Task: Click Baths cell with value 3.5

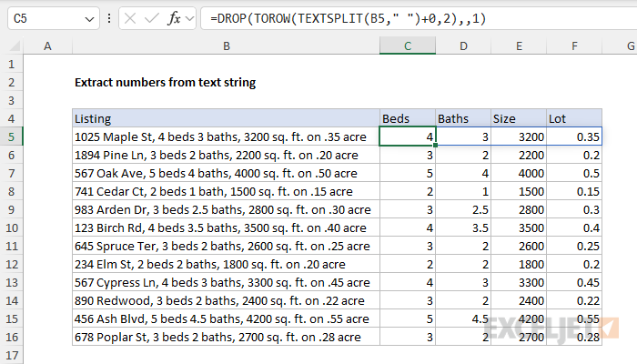Action: (x=463, y=227)
